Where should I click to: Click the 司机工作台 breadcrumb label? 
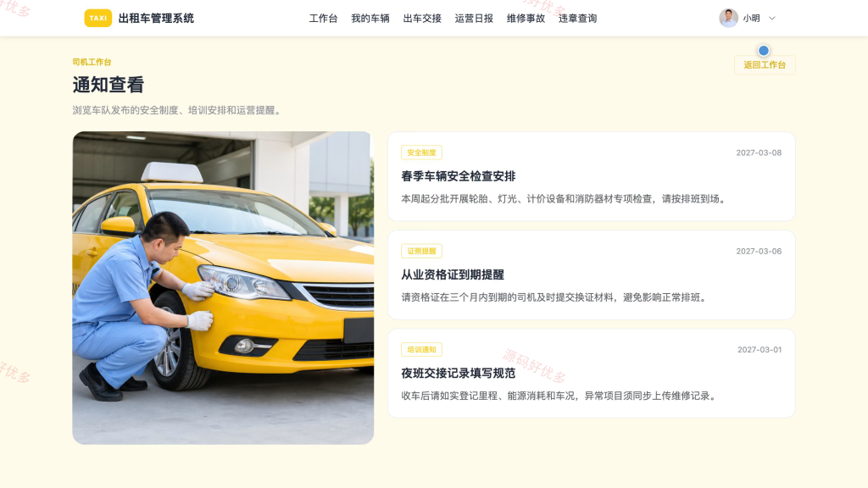tap(92, 62)
